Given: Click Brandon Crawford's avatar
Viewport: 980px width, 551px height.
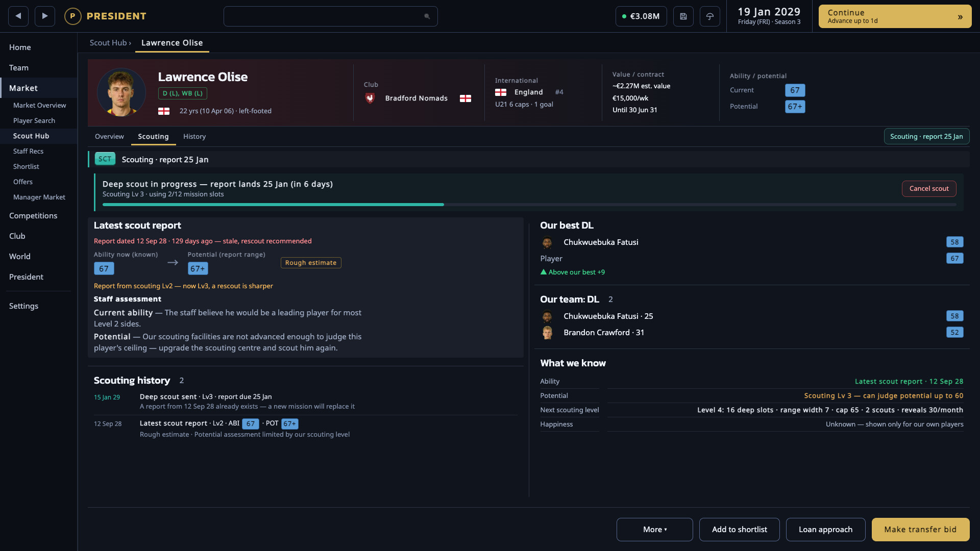Looking at the screenshot, I should tap(547, 333).
